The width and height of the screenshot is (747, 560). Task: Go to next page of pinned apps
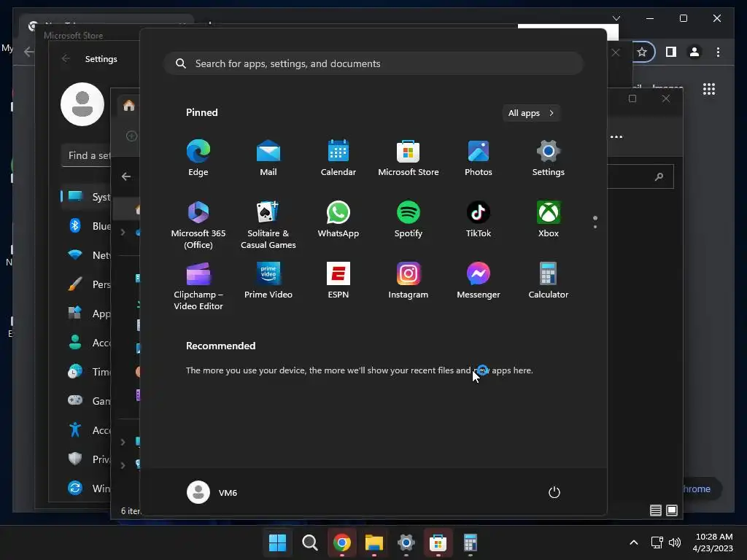click(595, 227)
